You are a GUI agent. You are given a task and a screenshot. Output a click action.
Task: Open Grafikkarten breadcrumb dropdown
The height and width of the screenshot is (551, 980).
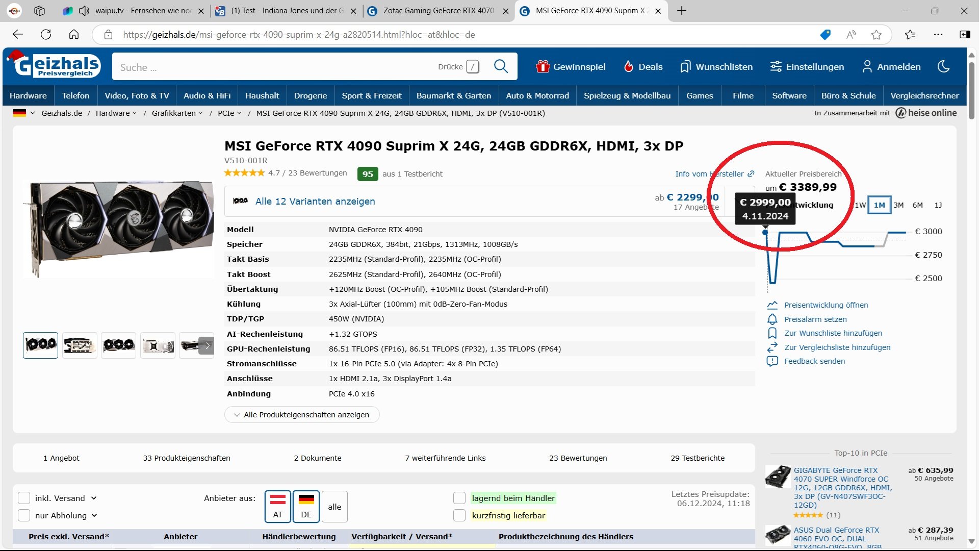coord(177,113)
